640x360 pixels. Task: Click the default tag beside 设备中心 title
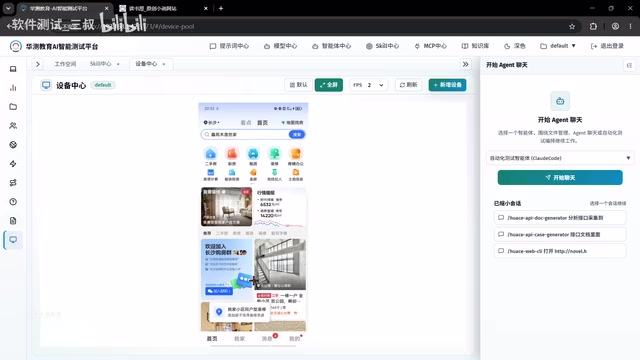pos(103,85)
